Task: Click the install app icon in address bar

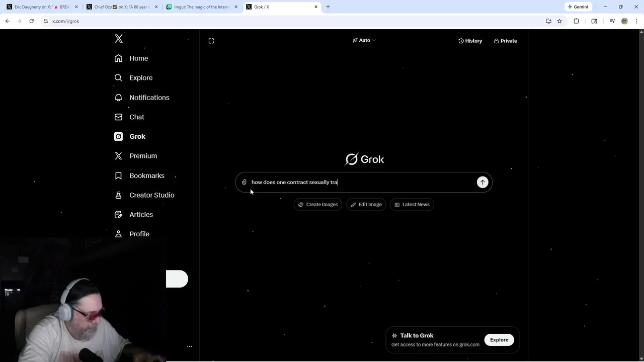Action: 548,21
